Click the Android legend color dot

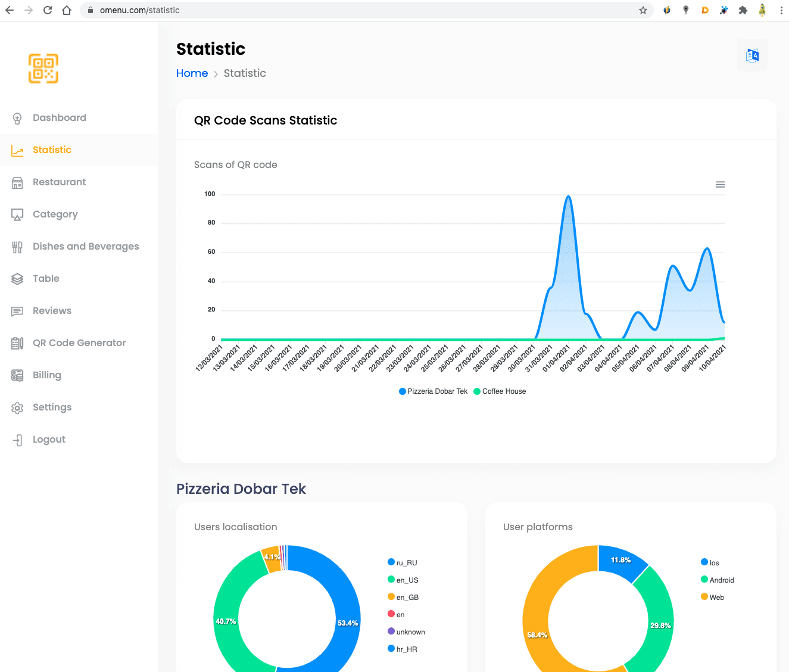[x=704, y=580]
